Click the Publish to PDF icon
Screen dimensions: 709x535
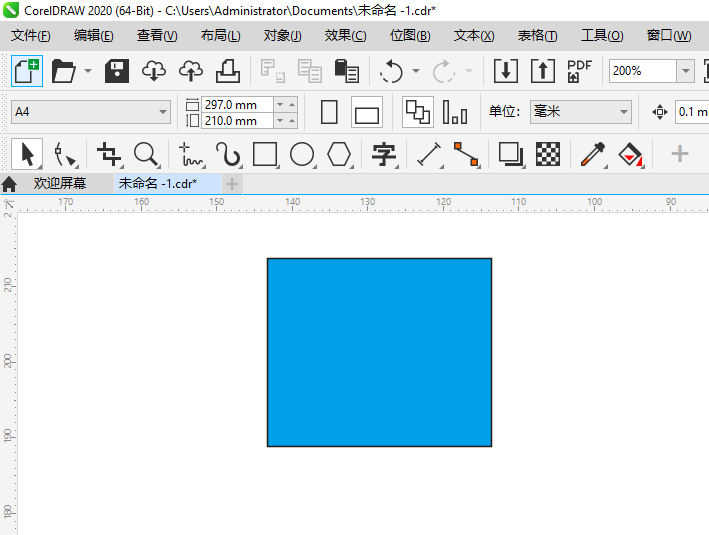point(579,71)
